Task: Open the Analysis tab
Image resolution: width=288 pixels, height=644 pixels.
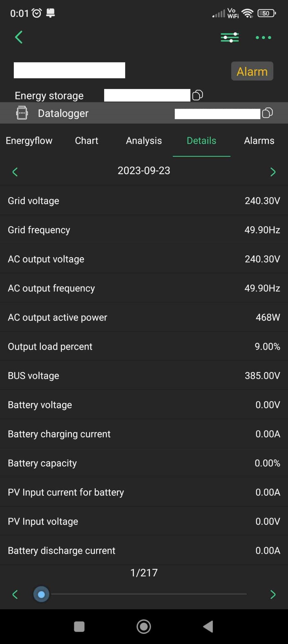Action: 144,141
